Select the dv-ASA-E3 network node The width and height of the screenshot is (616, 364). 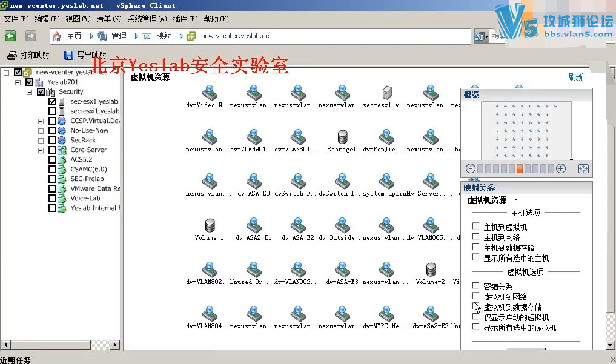[x=342, y=270]
